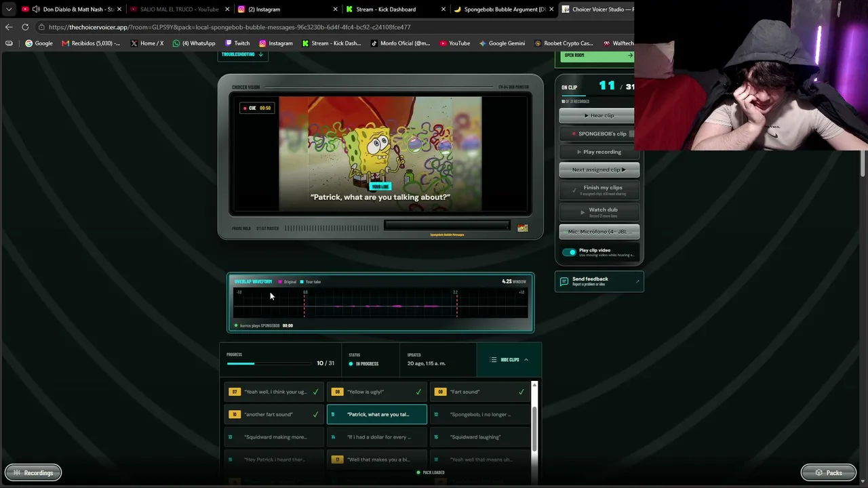Open the Monfo Oficial TikTok bookmark

tap(400, 43)
